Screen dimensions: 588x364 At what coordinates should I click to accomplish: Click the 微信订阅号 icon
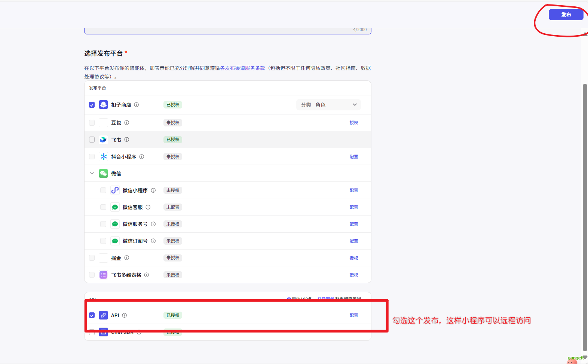tap(115, 241)
